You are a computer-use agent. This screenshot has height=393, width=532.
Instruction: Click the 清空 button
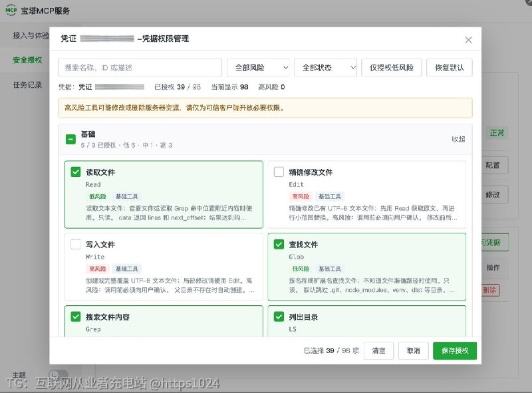point(378,350)
